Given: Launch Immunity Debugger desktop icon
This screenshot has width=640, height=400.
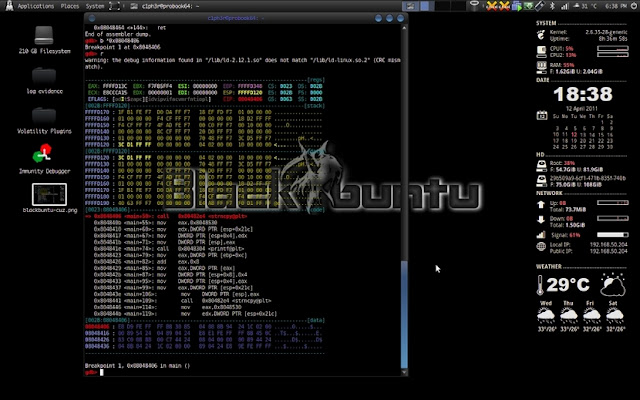Looking at the screenshot, I should point(44,159).
